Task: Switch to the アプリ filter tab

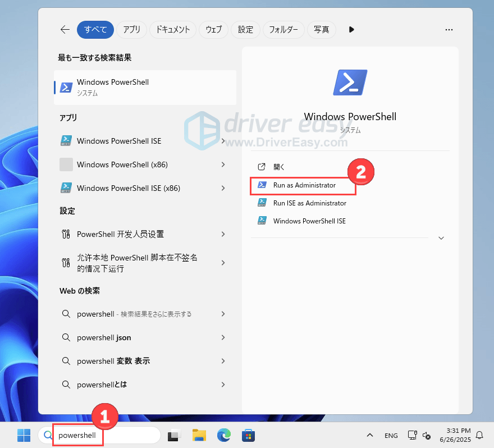Action: (131, 30)
